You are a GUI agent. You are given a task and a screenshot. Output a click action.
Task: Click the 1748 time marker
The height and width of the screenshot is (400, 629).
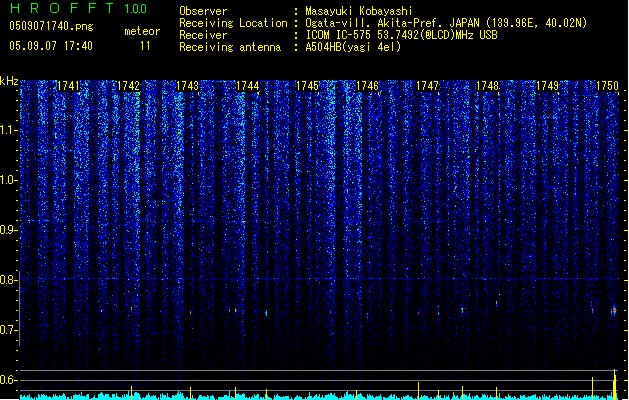coord(487,86)
